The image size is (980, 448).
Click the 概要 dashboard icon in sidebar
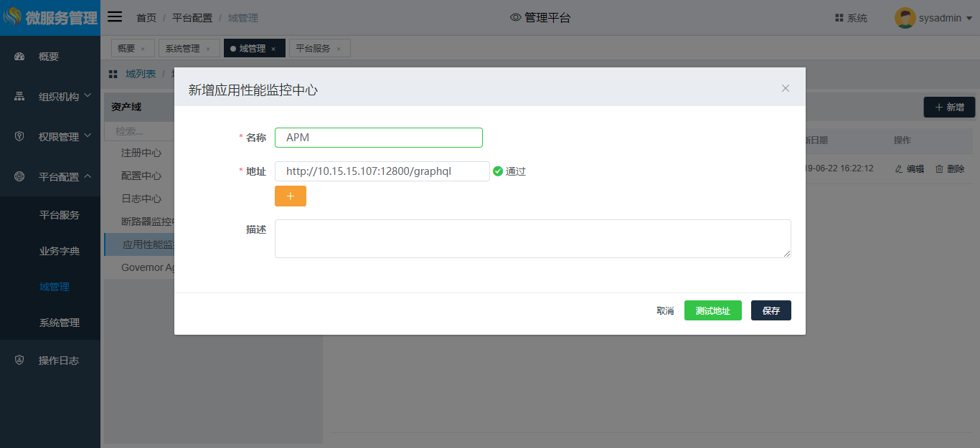pyautogui.click(x=20, y=57)
